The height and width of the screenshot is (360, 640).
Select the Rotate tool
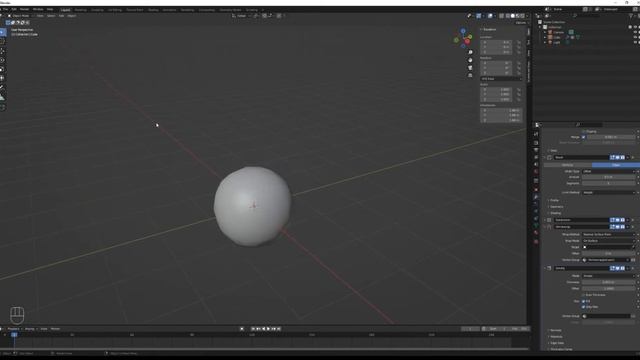pyautogui.click(x=2, y=60)
